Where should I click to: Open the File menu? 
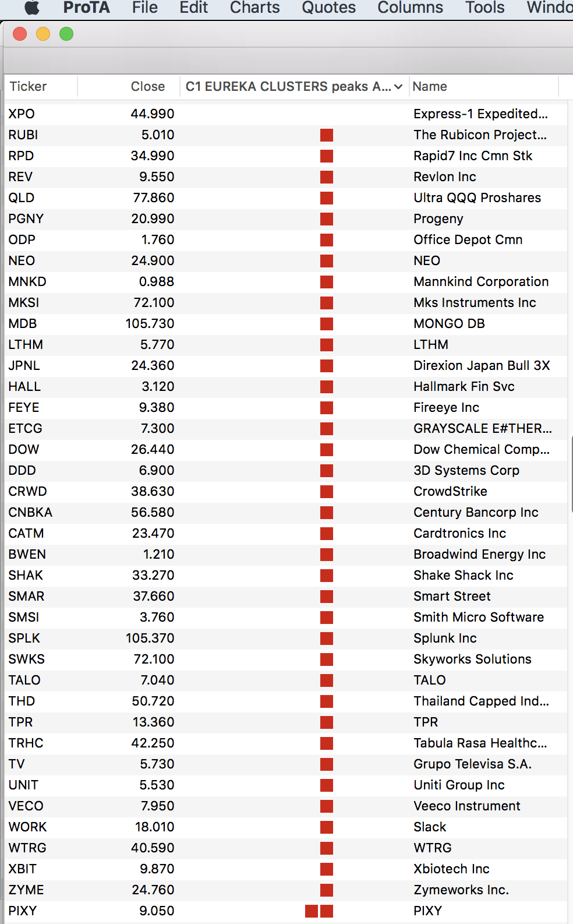tap(144, 8)
